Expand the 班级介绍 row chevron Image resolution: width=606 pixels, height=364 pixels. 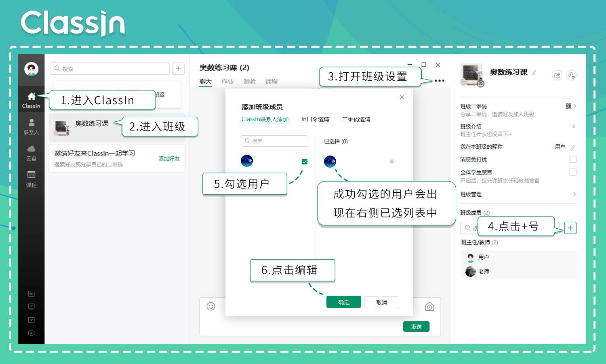(574, 126)
